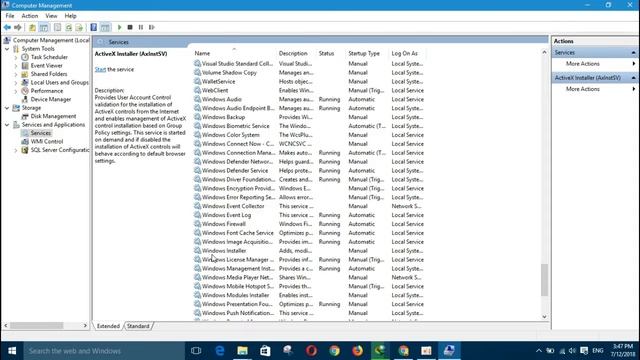Click the Restart Service toolbar icon
Viewport: 640px width, 360px height.
(x=151, y=27)
